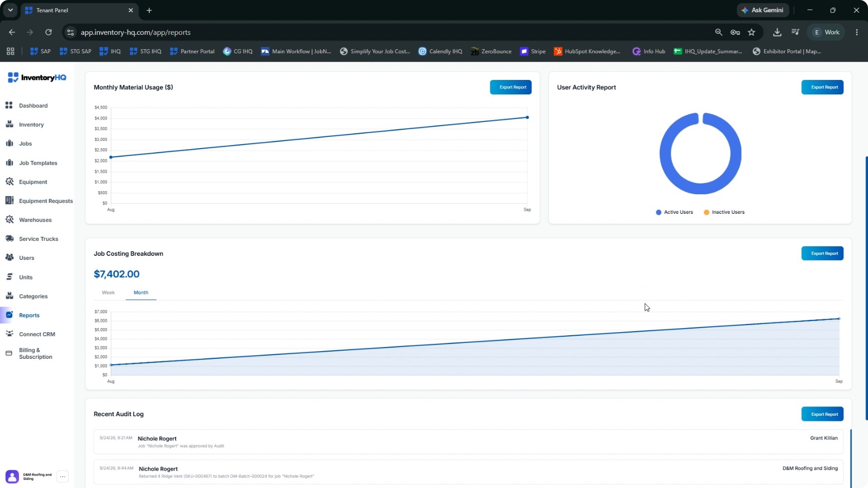Open the Partner Portal bookmark
The height and width of the screenshot is (488, 868).
pos(192,51)
